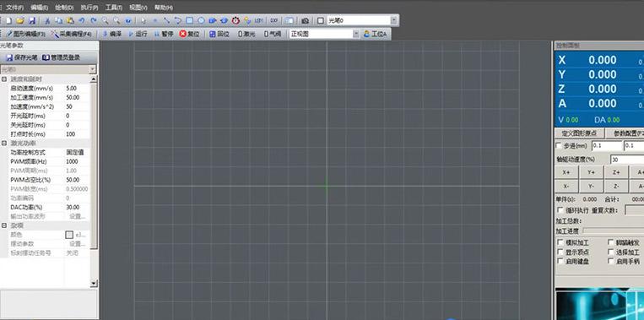Click the undo arrow icon
Screen dimensions: 644x320
click(x=82, y=20)
